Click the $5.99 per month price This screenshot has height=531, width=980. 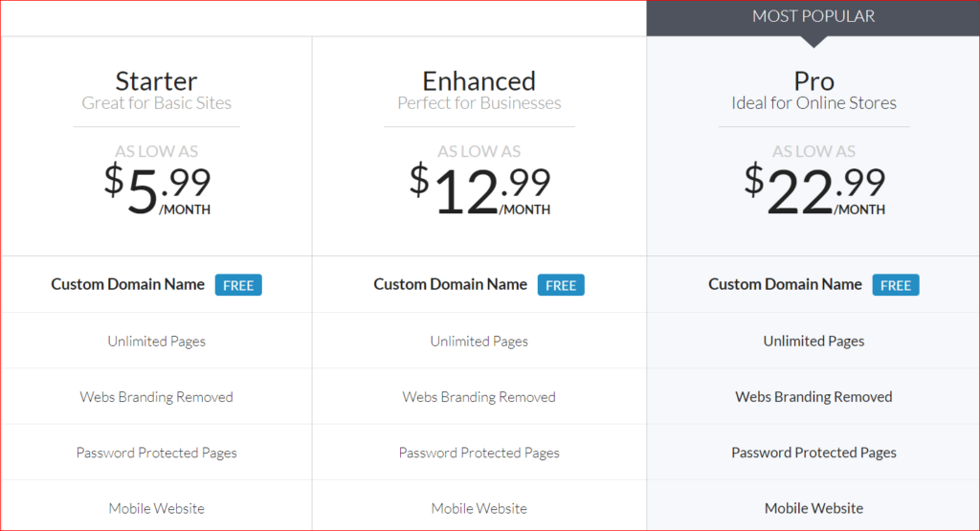tap(157, 190)
